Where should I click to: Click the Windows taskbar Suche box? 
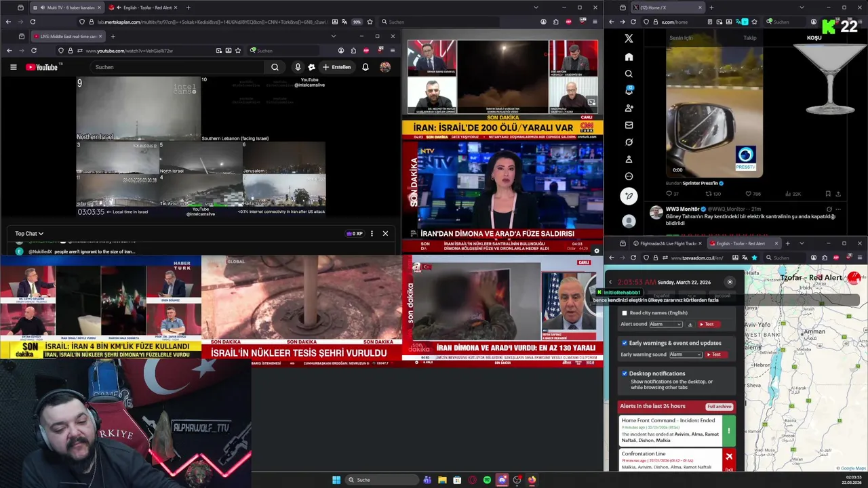[382, 480]
